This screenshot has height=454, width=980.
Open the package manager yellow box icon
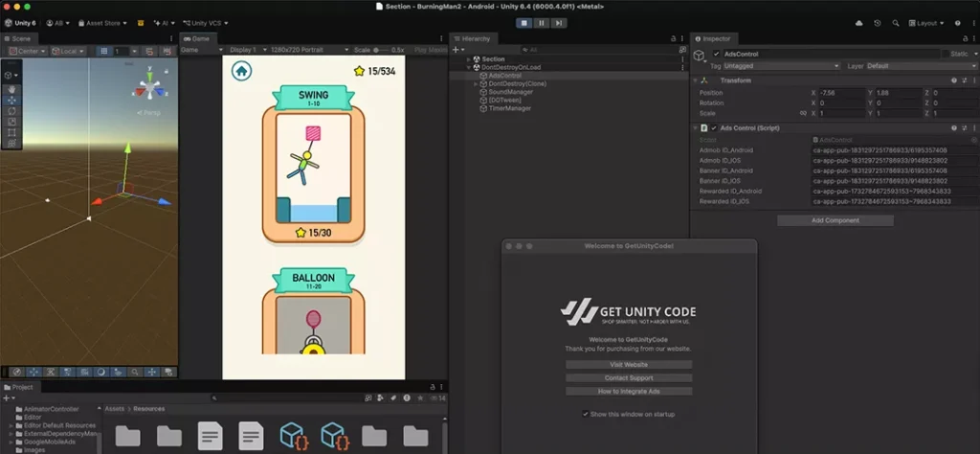coord(141,23)
